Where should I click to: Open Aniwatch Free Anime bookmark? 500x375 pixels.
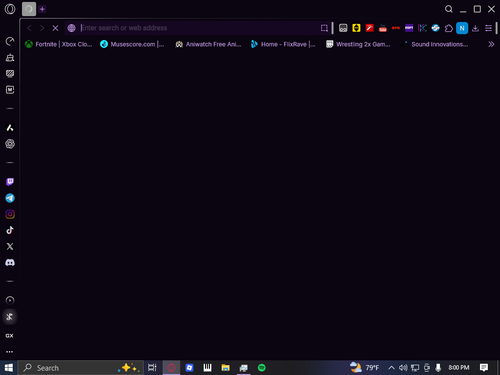pos(208,44)
